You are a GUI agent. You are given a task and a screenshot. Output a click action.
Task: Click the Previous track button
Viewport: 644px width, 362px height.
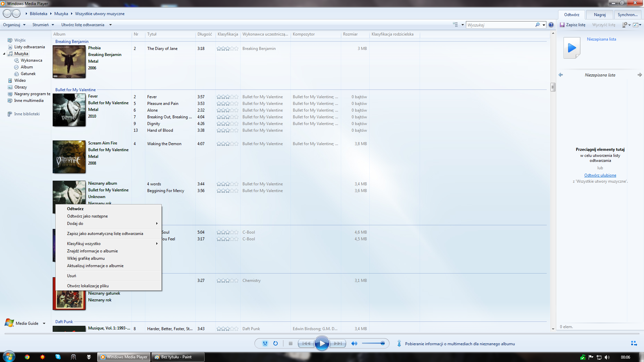(306, 344)
